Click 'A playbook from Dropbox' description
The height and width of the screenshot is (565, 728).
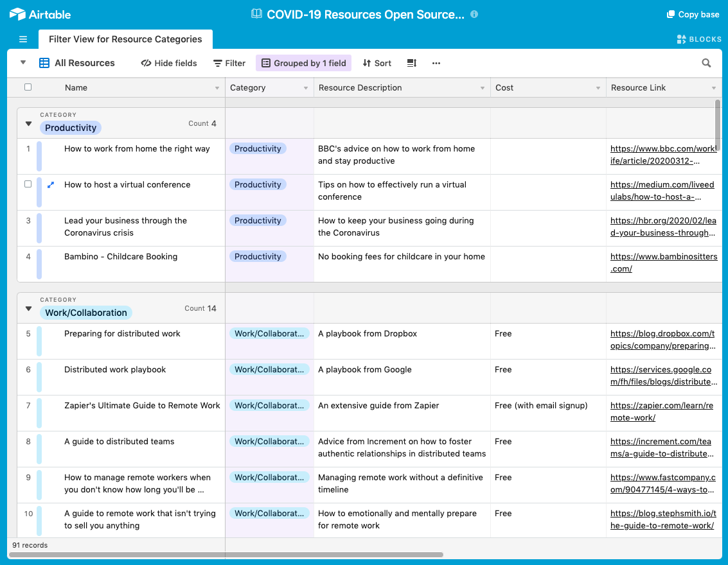[x=368, y=333]
